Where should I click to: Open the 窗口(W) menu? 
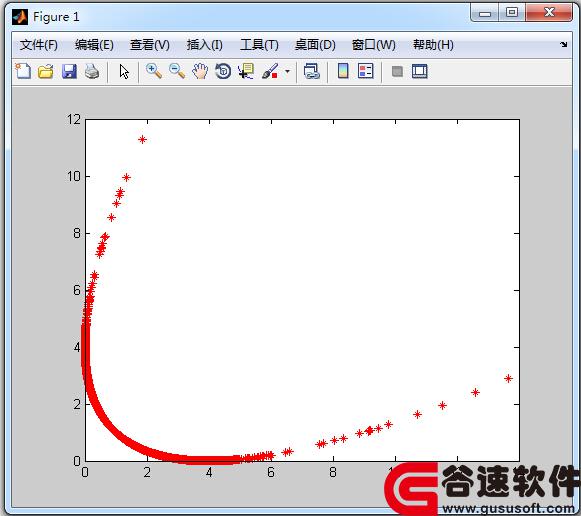pyautogui.click(x=374, y=45)
